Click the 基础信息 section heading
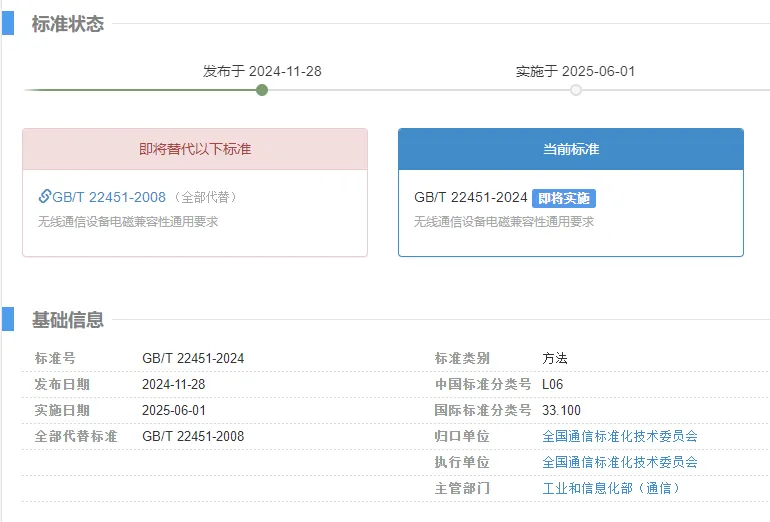 click(67, 320)
